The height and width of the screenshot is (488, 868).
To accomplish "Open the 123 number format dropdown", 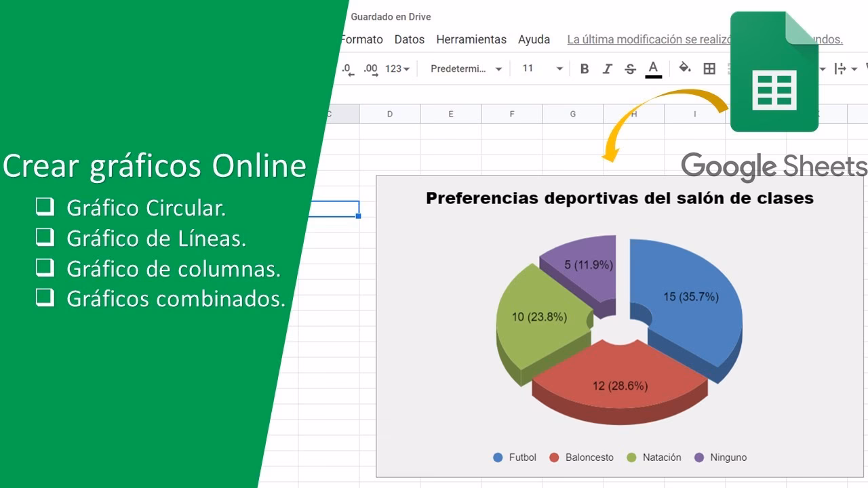I will tap(395, 68).
